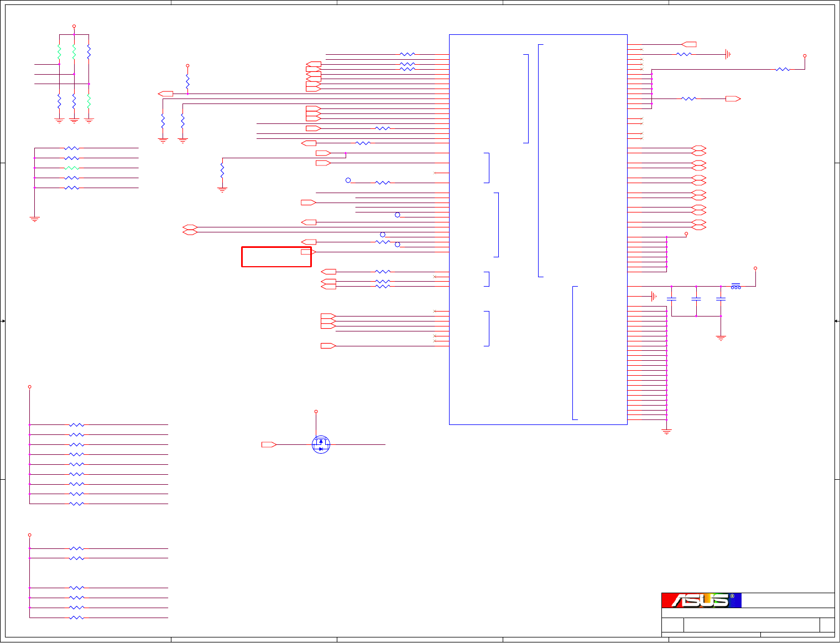Select the ferrite bead inductor symbol
The height and width of the screenshot is (643, 840).
click(736, 286)
